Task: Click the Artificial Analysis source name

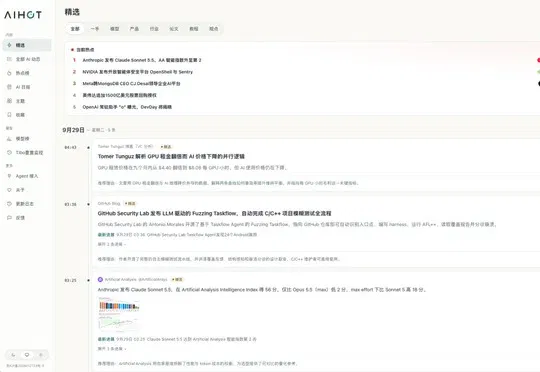Action: coord(120,279)
